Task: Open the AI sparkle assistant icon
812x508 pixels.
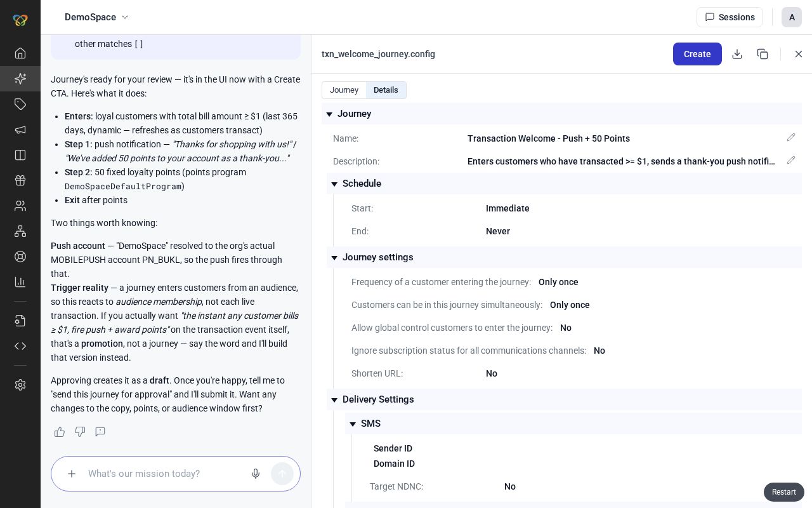Action: click(20, 79)
